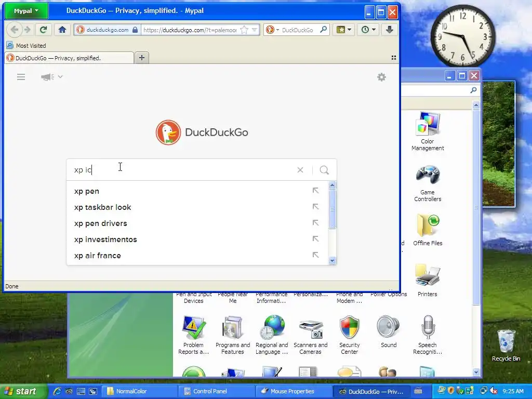Screen dimensions: 532x399
Task: Click the URL address bar
Action: 190,30
